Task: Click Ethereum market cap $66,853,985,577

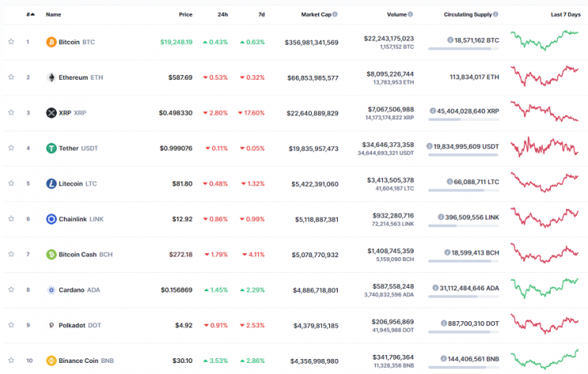Action: click(x=313, y=78)
